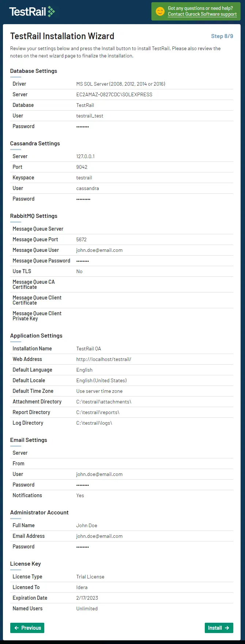Screen dimensions: 245x644
Task: Click the Attachment Directory path value
Action: point(104,402)
